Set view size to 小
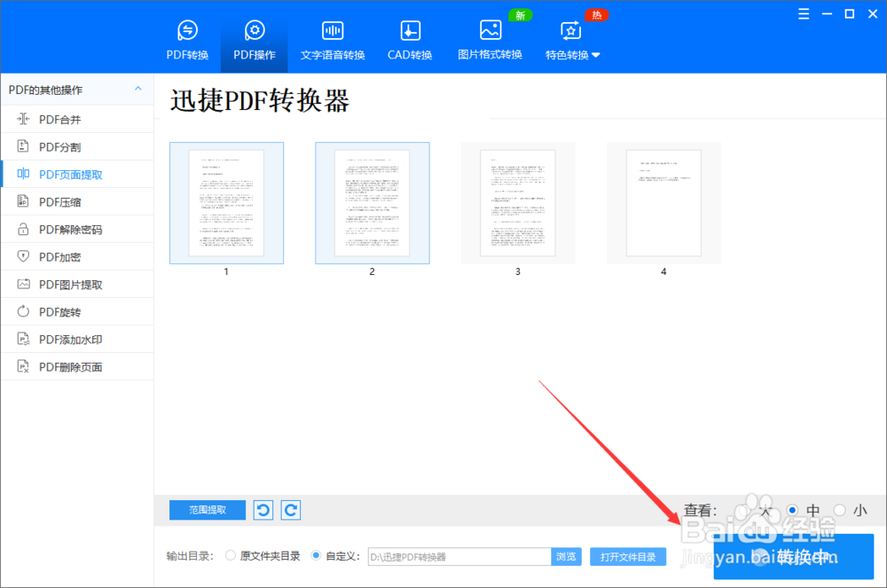The height and width of the screenshot is (588, 887). click(x=839, y=510)
